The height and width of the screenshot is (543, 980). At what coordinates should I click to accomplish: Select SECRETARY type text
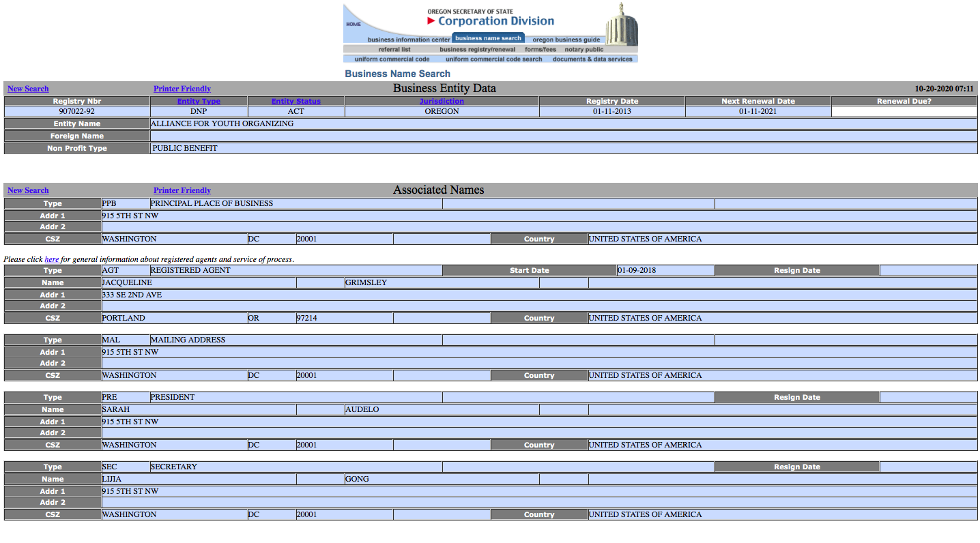[174, 467]
